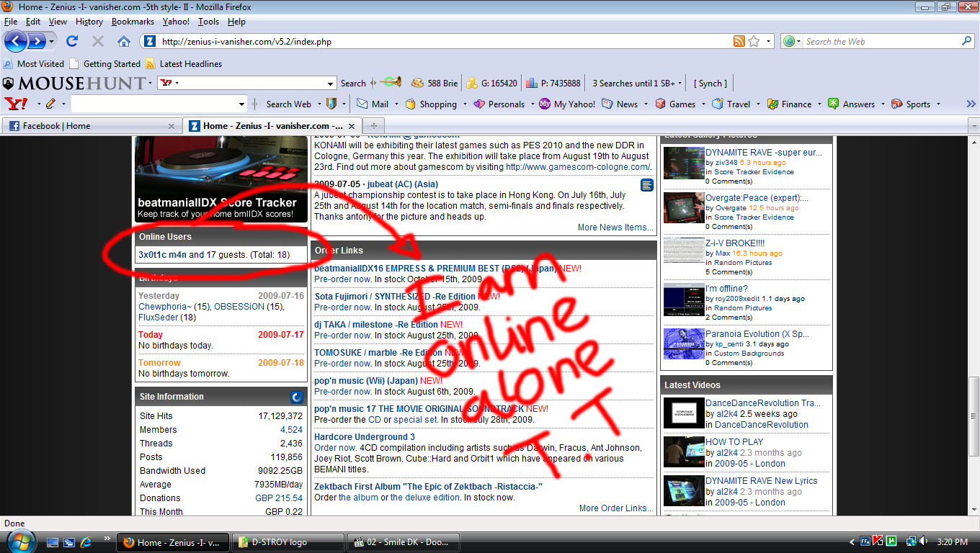Open the DYNAMITE RAVE gallery thumbnail
The image size is (980, 553).
[x=684, y=163]
